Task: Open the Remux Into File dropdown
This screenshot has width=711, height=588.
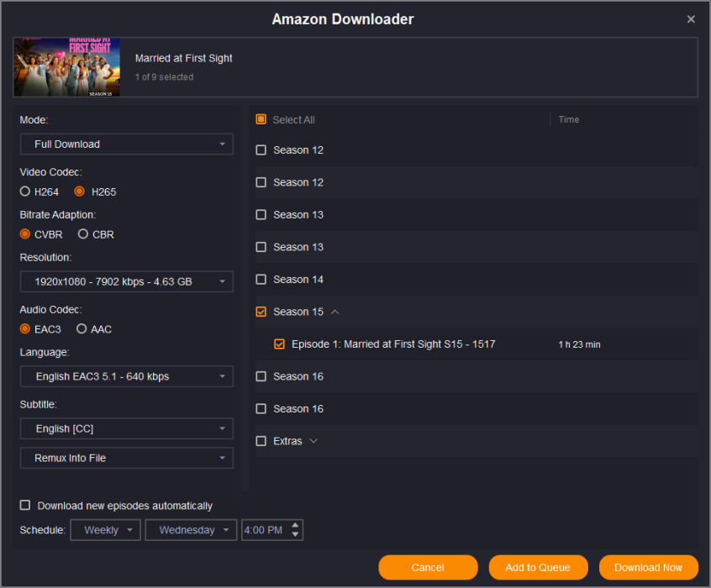Action: (x=127, y=458)
